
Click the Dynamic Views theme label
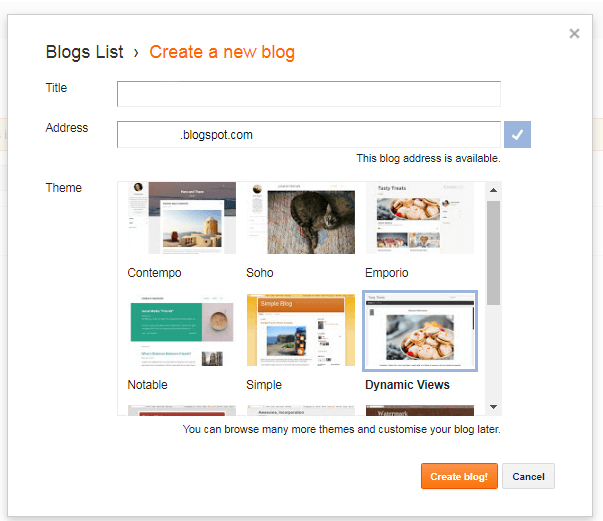point(407,385)
